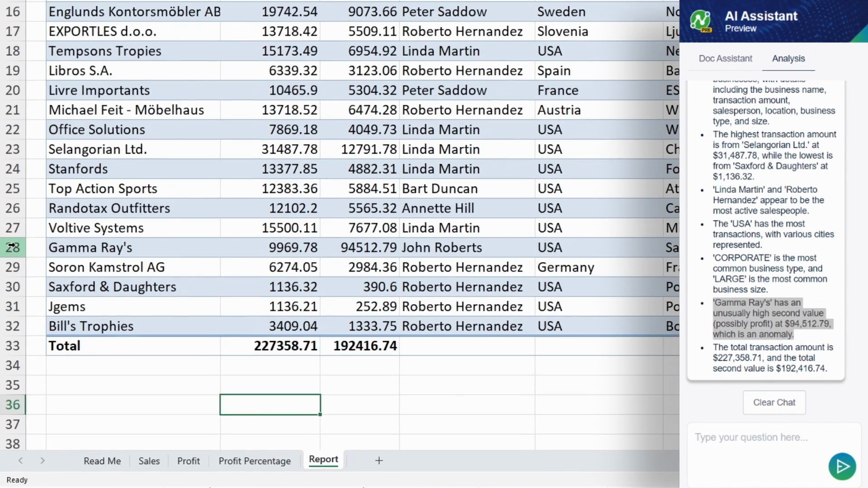This screenshot has height=488, width=868.
Task: Add a new sheet with plus icon
Action: (379, 460)
